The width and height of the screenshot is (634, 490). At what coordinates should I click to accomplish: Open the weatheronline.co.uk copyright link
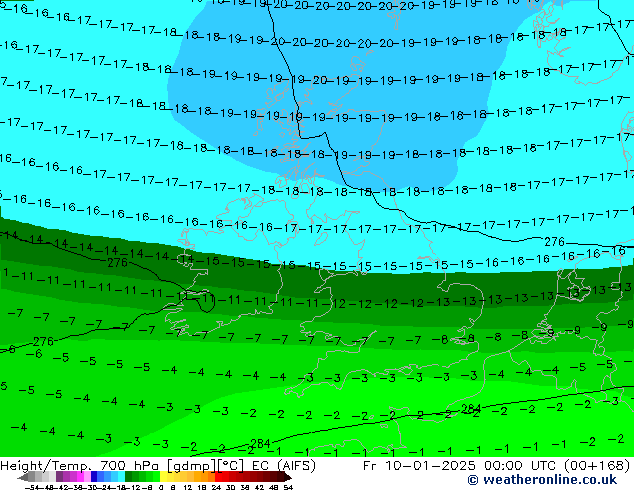click(542, 480)
